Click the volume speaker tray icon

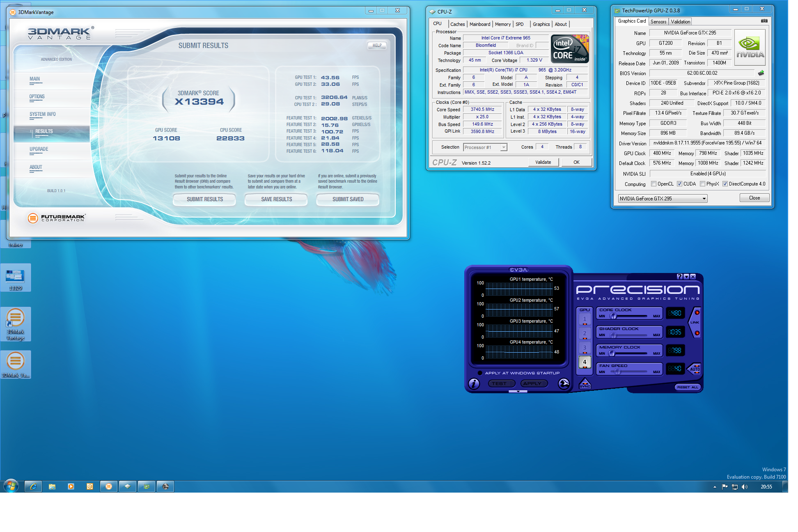click(x=745, y=487)
